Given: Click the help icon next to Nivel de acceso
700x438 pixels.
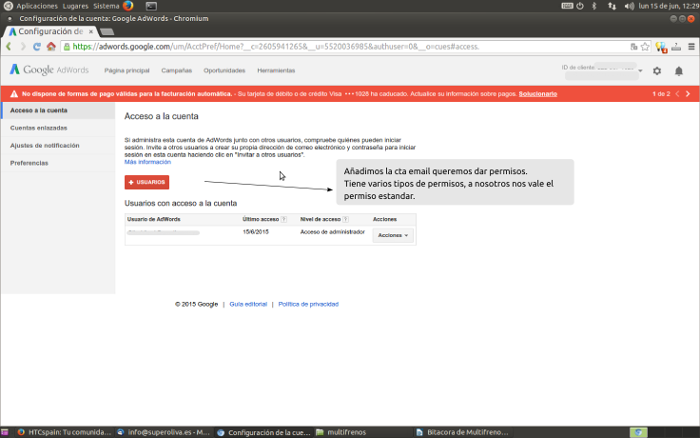Looking at the screenshot, I should click(346, 219).
